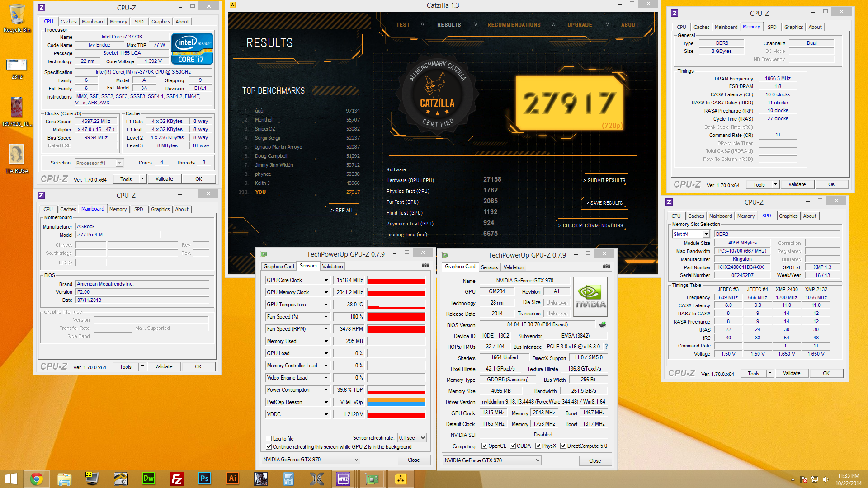Toggle Continue refreshing in background checkbox
868x488 pixels.
coord(269,446)
